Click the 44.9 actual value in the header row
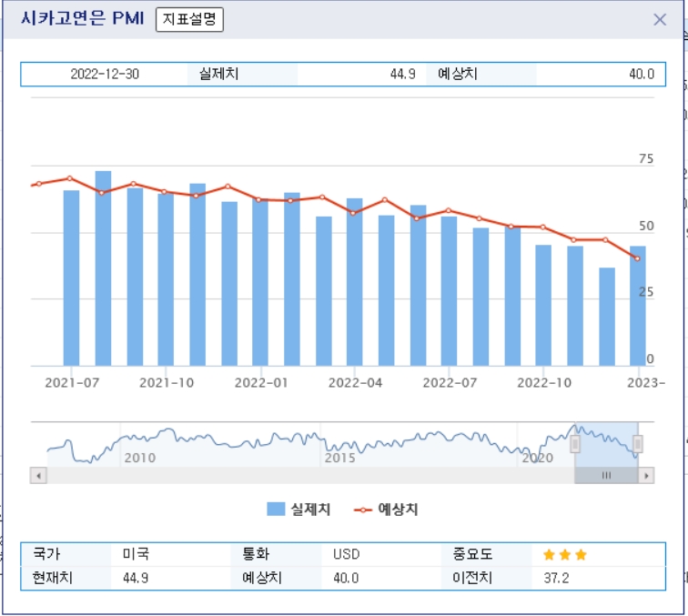688x616 pixels. pos(403,74)
